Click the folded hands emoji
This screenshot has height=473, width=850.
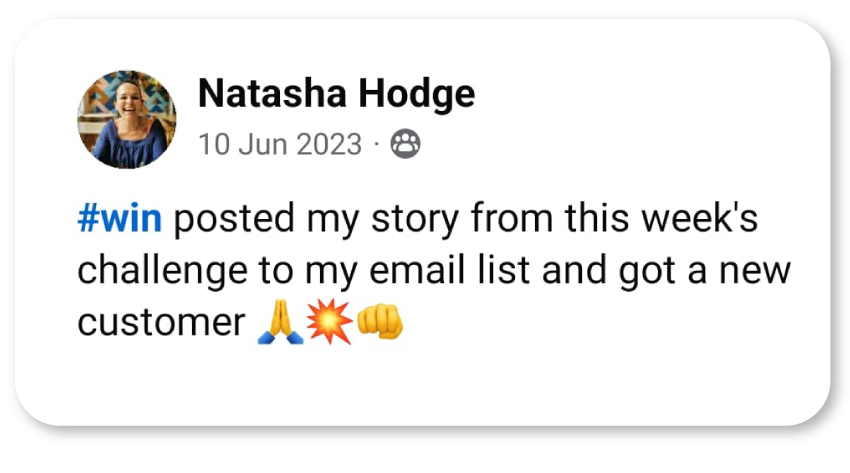click(x=280, y=322)
